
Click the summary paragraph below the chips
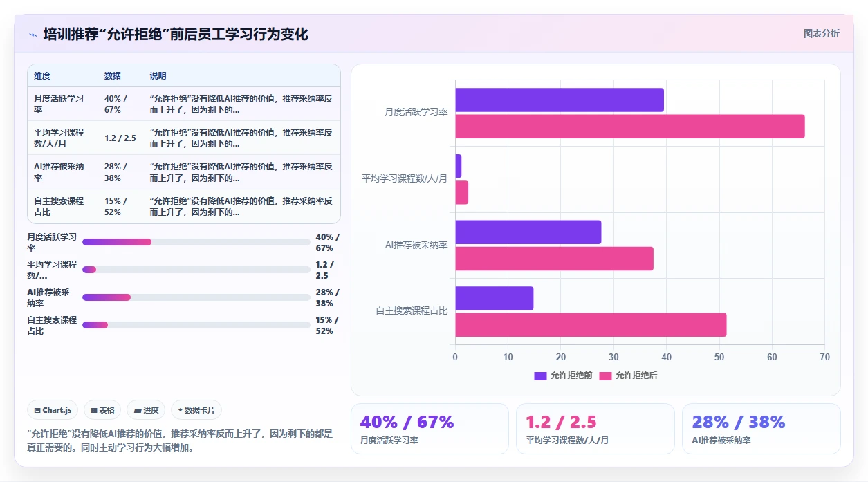click(x=180, y=441)
